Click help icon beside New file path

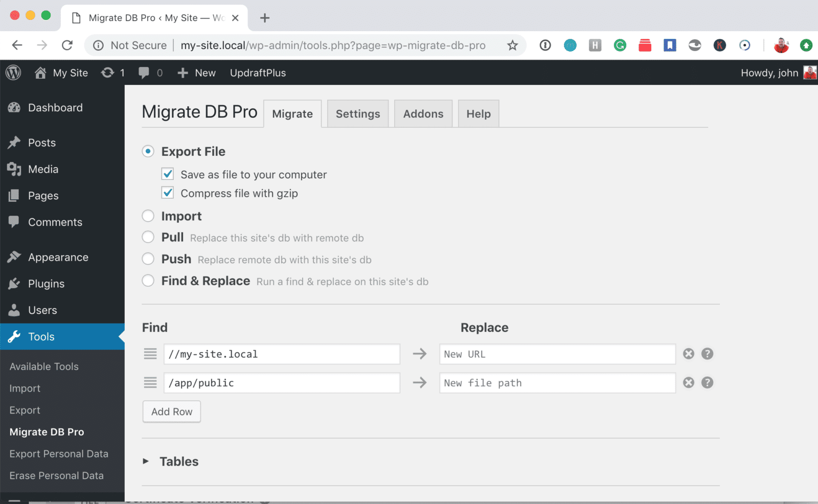coord(707,382)
